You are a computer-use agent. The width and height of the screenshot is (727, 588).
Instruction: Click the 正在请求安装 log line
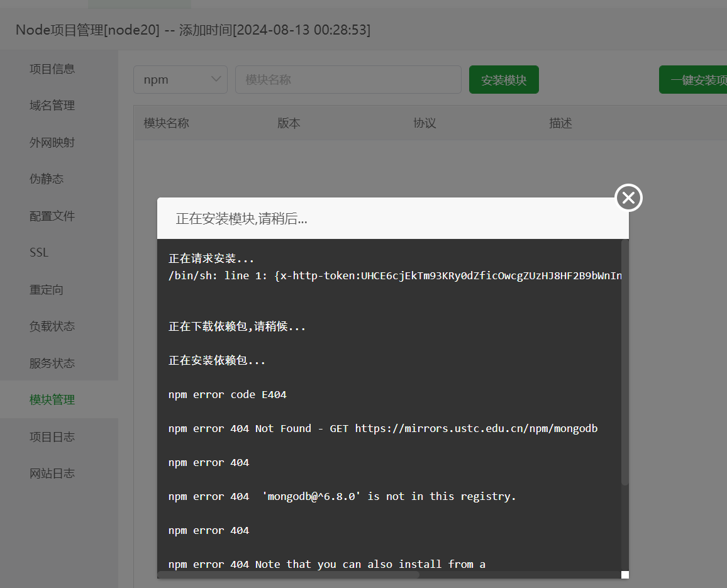[x=211, y=258]
